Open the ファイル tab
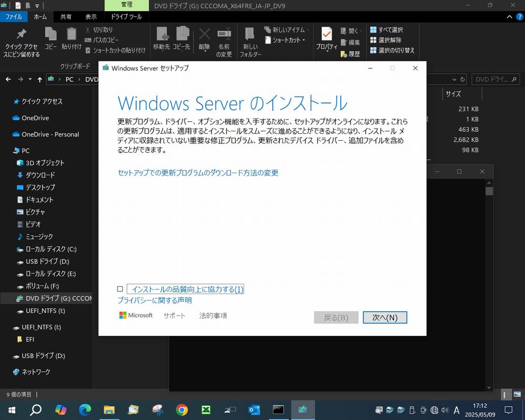The image size is (525, 420). click(14, 17)
